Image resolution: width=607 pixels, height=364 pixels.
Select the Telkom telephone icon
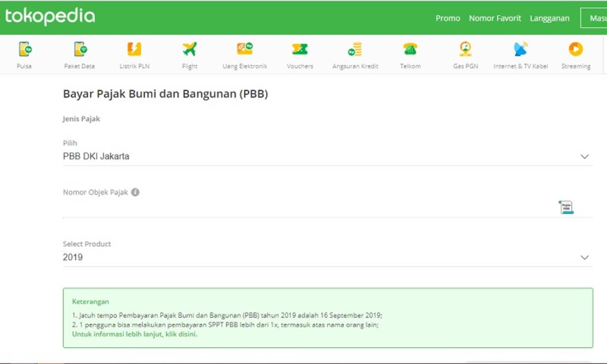click(x=410, y=50)
